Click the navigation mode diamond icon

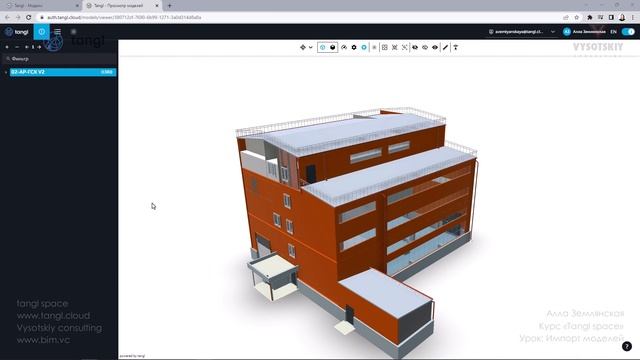303,47
